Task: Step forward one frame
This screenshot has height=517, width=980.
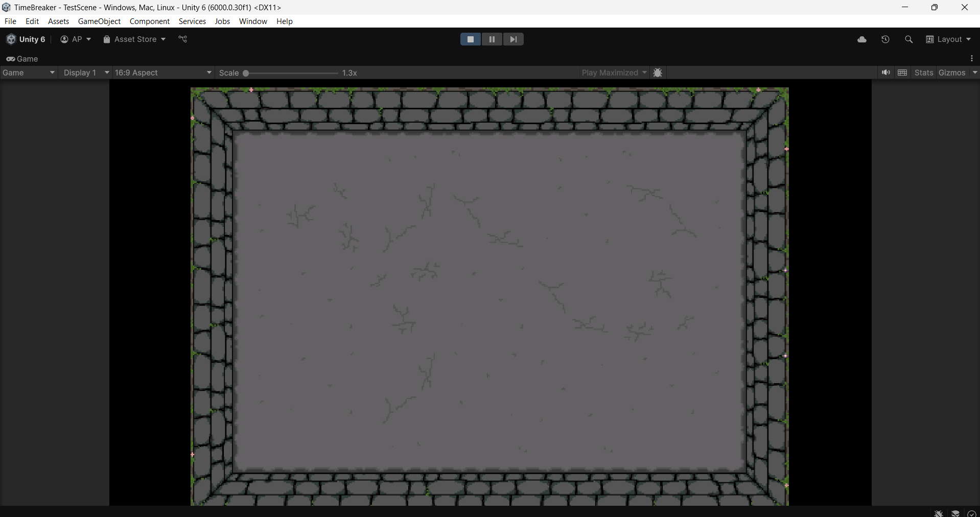Action: (x=514, y=39)
